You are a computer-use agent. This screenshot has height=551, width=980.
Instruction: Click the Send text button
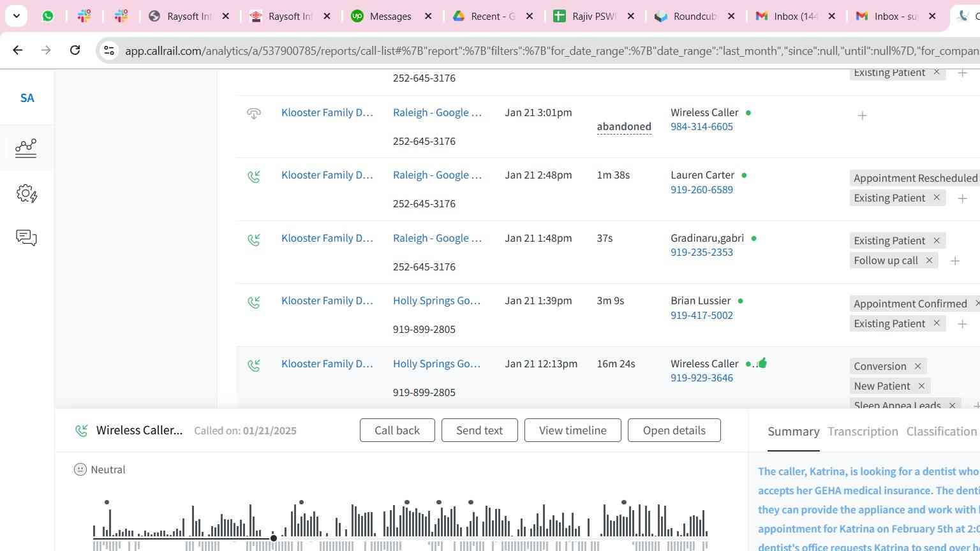tap(479, 430)
